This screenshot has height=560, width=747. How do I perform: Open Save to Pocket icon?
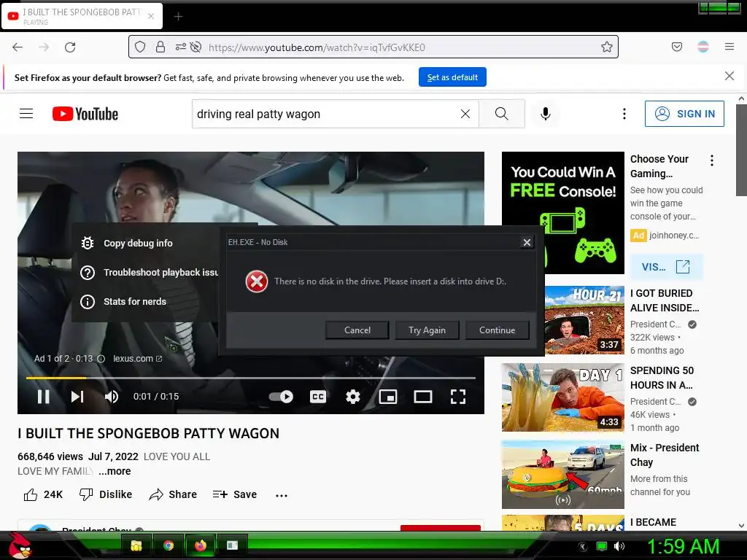click(x=676, y=47)
